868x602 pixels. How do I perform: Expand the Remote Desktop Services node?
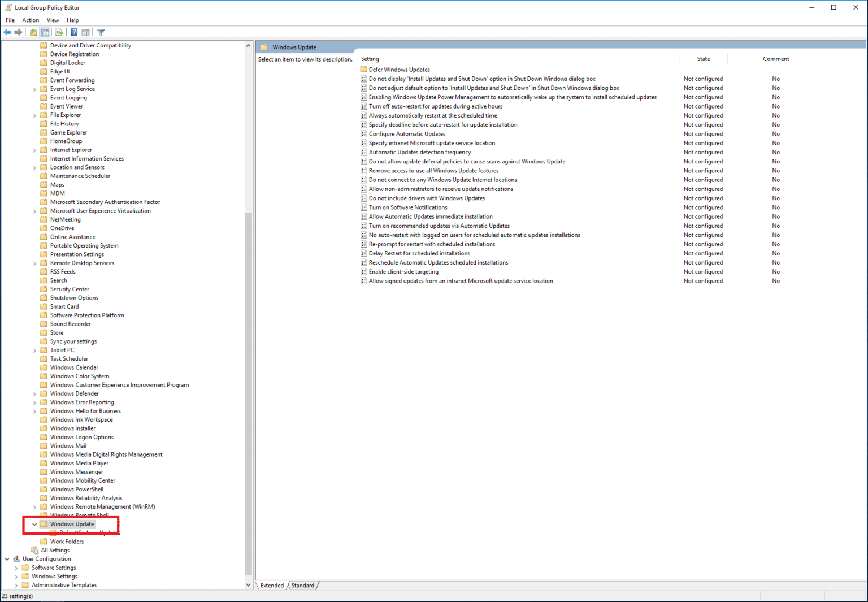[35, 262]
